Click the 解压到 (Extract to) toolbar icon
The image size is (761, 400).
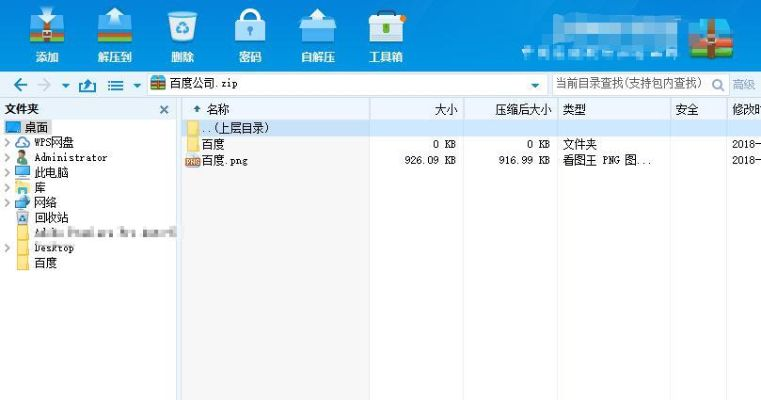pyautogui.click(x=115, y=27)
